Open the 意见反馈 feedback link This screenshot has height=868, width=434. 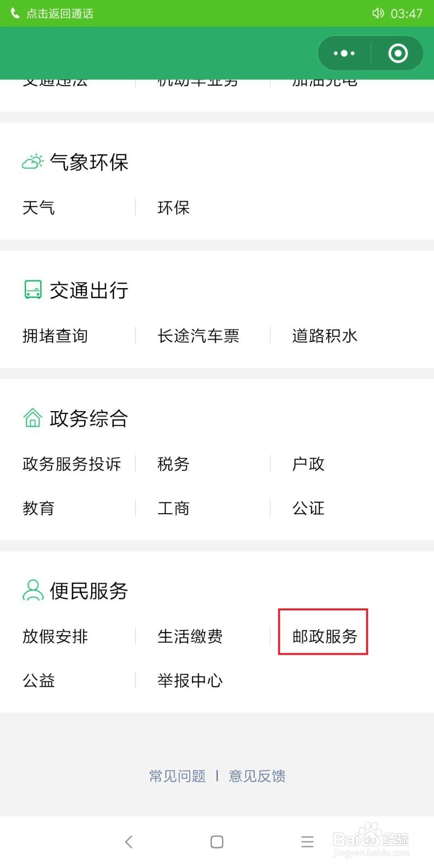[257, 776]
